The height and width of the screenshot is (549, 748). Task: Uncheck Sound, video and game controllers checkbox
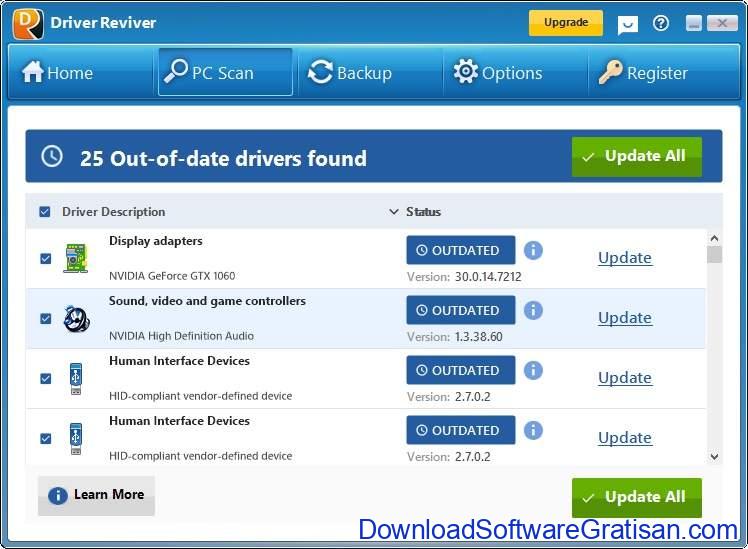[46, 319]
